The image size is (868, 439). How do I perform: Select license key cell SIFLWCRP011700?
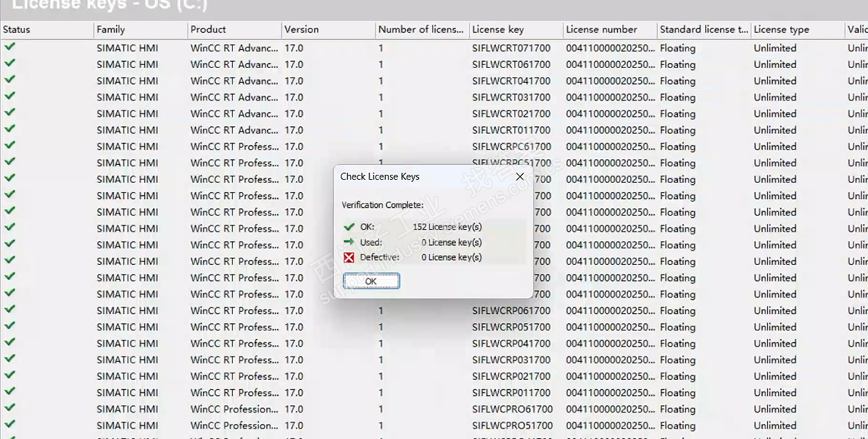click(512, 393)
